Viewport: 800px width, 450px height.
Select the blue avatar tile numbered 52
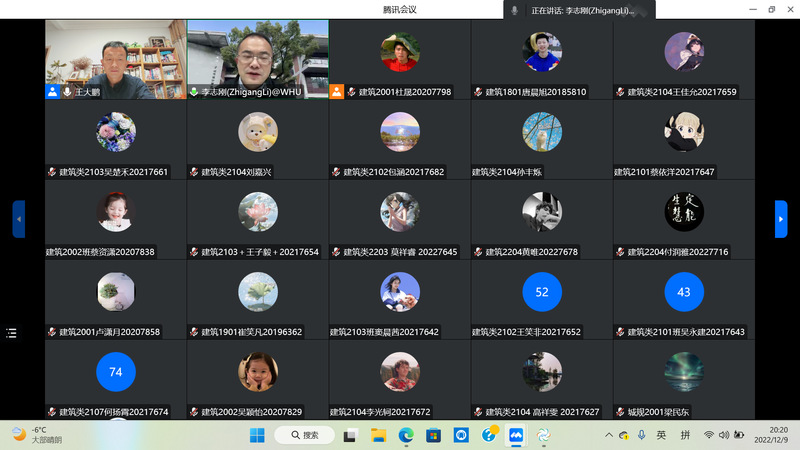[542, 292]
